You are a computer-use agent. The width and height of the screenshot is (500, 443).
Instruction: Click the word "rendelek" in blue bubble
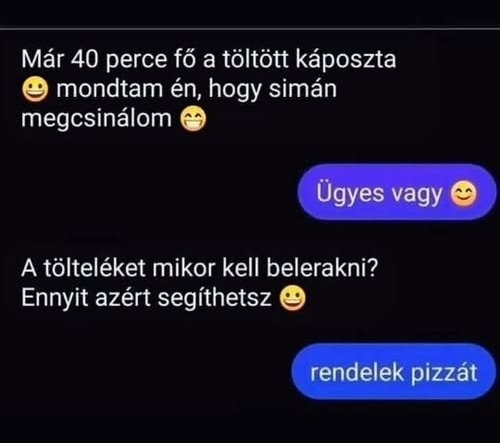[357, 373]
